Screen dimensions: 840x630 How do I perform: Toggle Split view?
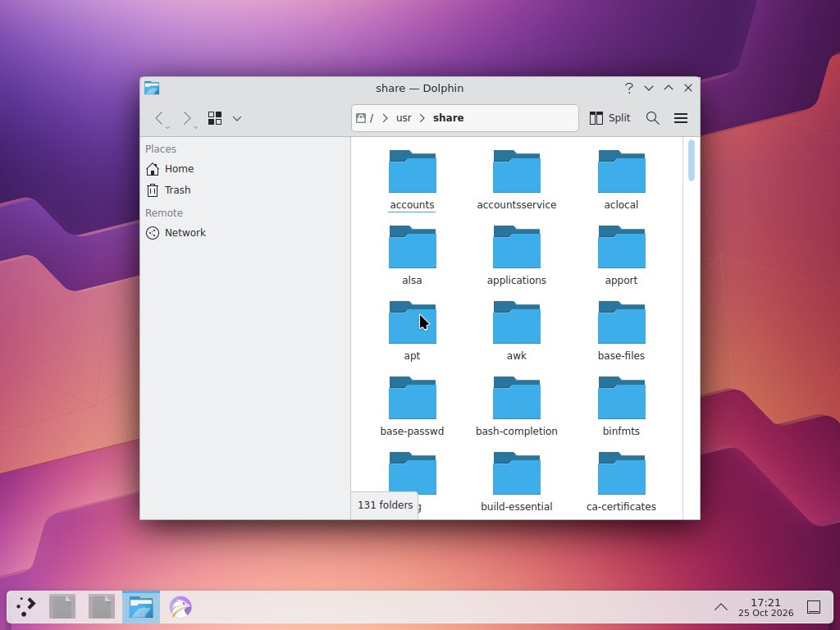[x=609, y=118]
